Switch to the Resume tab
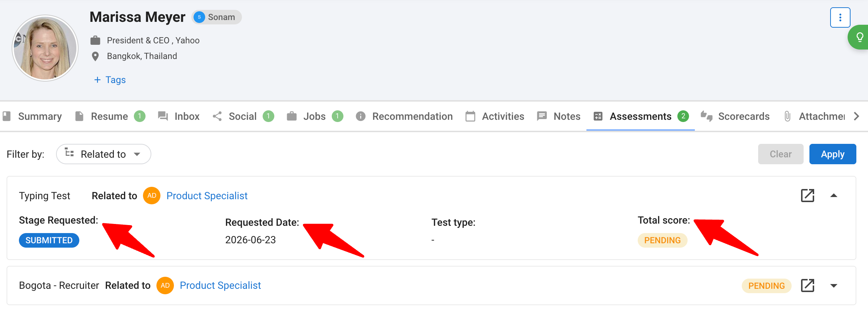This screenshot has height=311, width=868. tap(110, 116)
